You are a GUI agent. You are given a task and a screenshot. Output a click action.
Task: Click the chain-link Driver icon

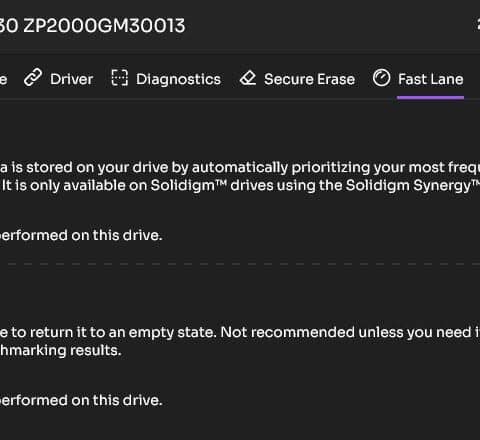click(33, 78)
